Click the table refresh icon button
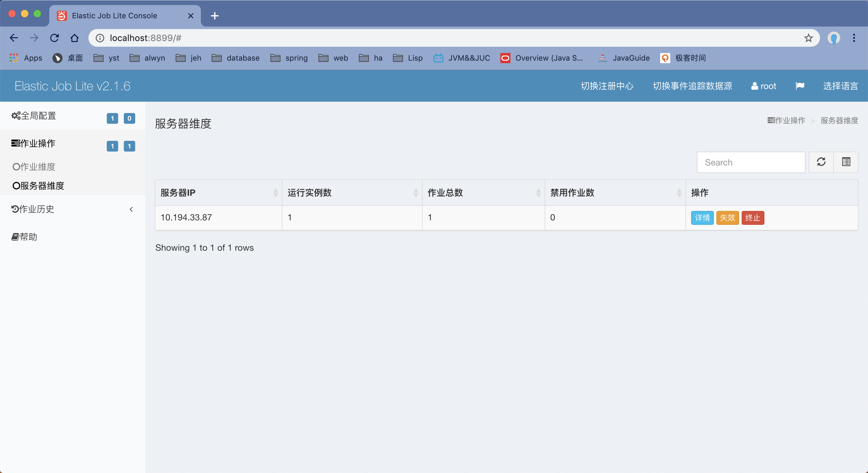 pos(821,162)
